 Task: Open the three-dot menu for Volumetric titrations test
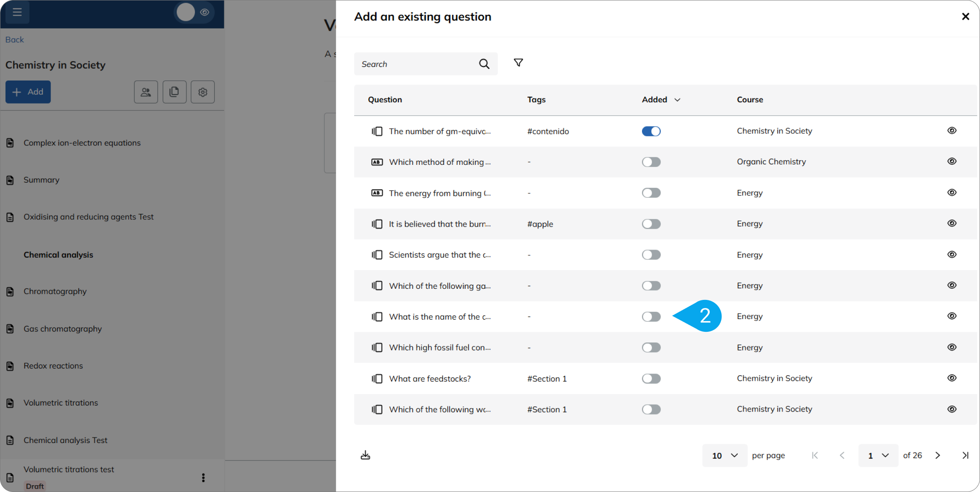[x=203, y=478]
